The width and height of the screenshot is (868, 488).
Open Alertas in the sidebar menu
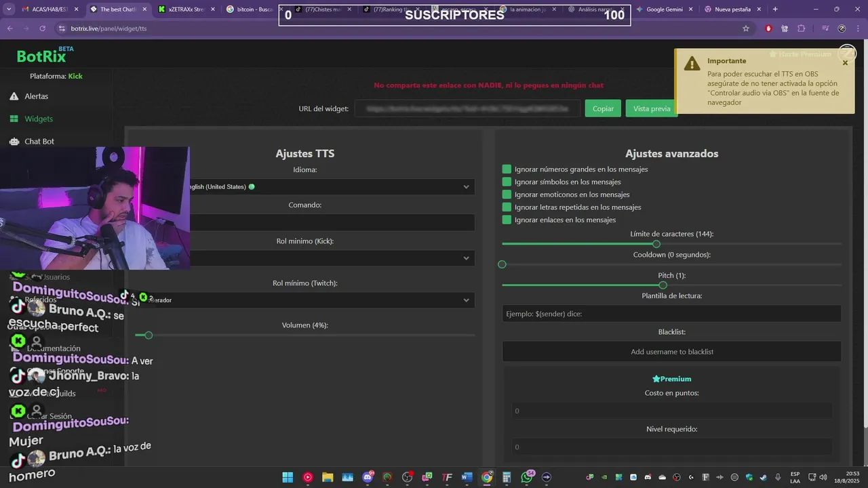pyautogui.click(x=37, y=96)
